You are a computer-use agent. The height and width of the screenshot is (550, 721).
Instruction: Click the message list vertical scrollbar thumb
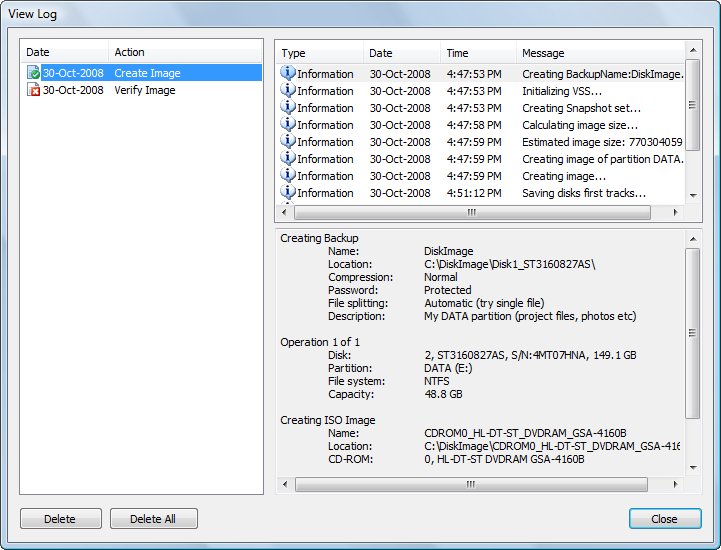coord(693,105)
